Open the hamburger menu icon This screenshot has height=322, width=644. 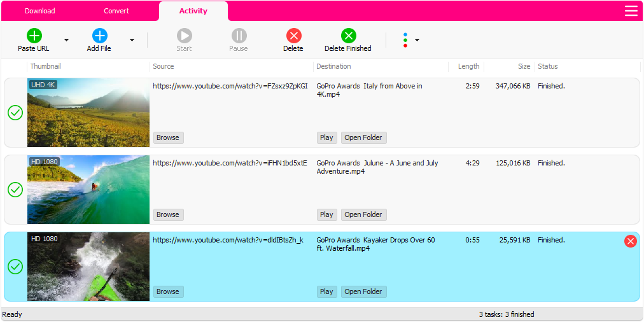(x=631, y=11)
